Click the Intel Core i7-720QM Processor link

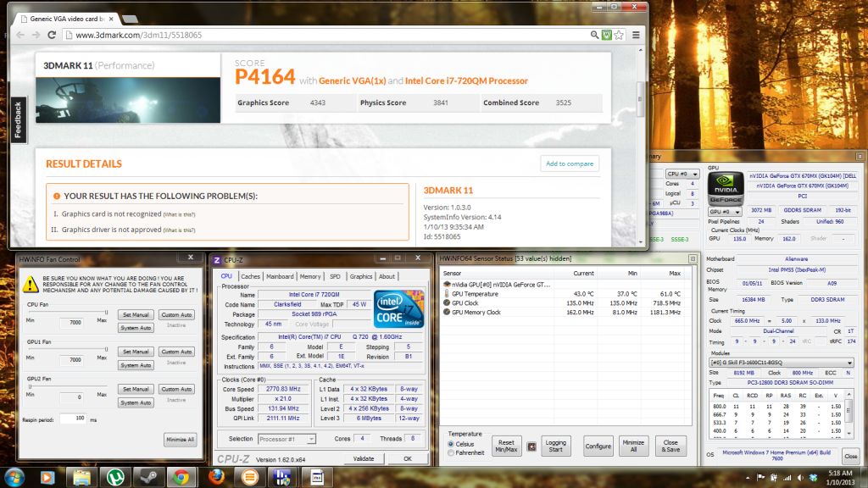click(467, 80)
